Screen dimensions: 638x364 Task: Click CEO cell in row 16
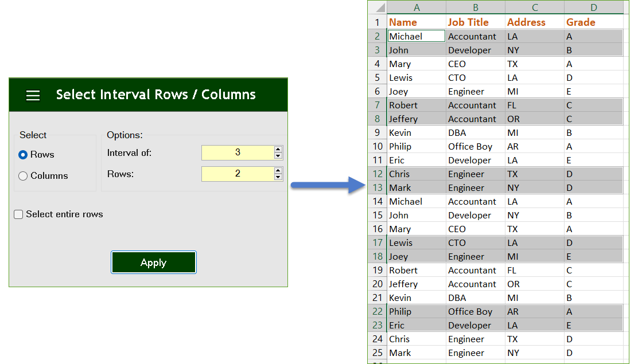[x=475, y=229]
